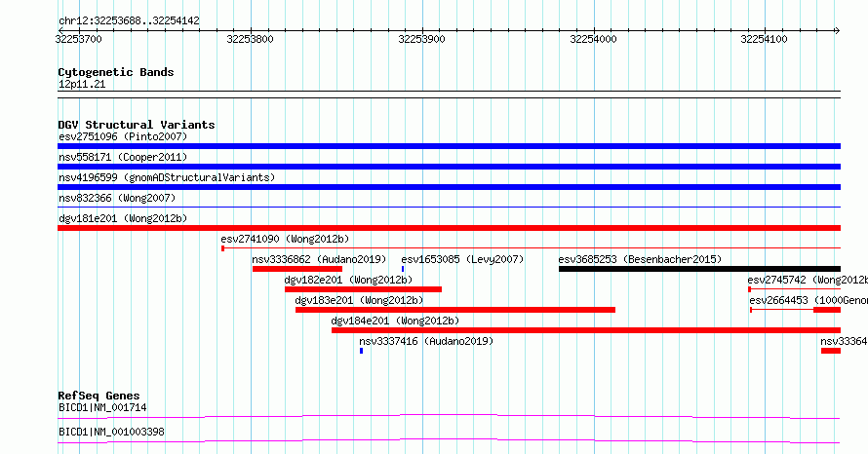Open the BICD1|NM_001003398 gene label
Screen dimensions: 868x454
click(x=111, y=432)
